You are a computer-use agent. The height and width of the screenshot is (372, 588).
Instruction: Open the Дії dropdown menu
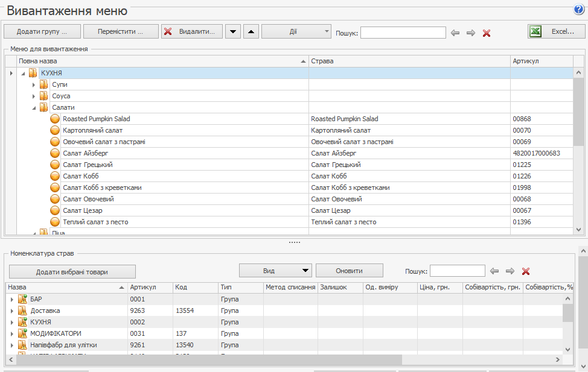296,31
